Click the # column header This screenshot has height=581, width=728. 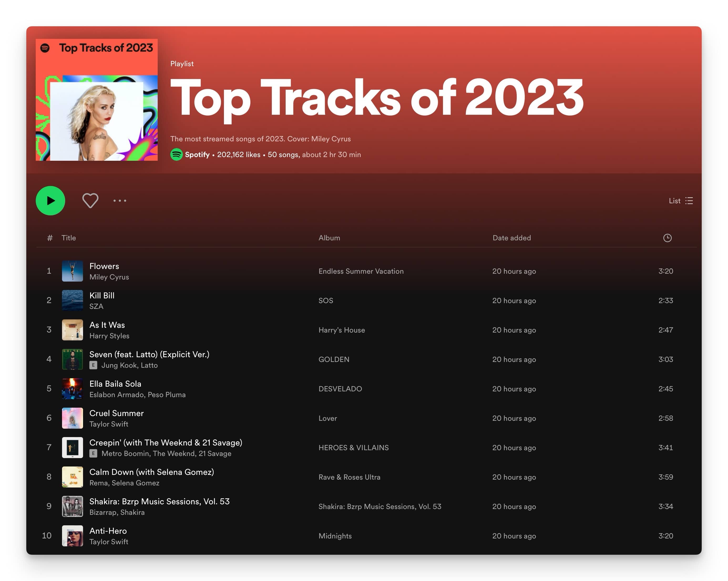tap(50, 238)
